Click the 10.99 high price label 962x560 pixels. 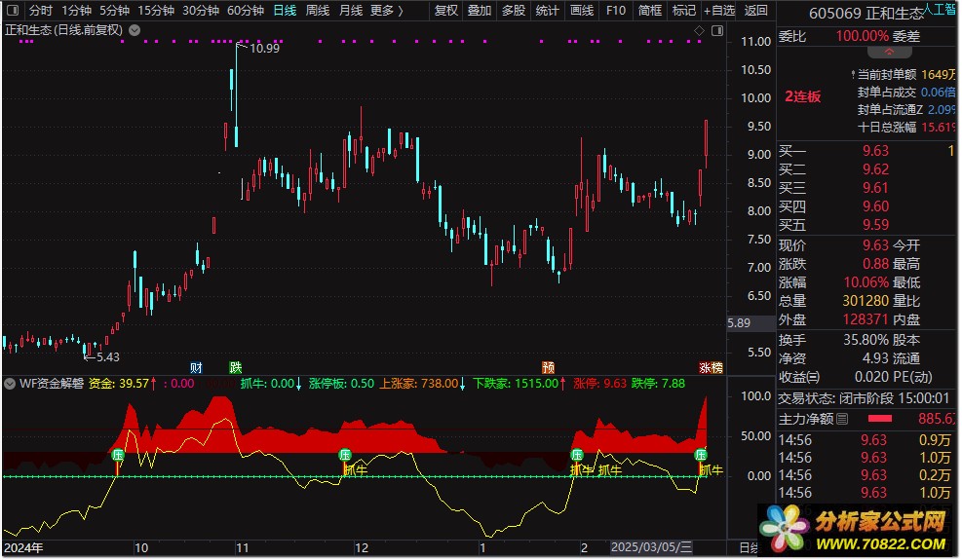tap(264, 49)
